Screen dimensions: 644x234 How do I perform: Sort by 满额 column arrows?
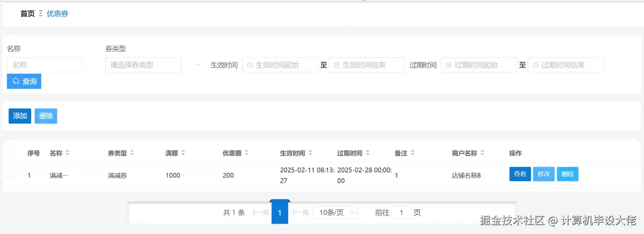183,153
